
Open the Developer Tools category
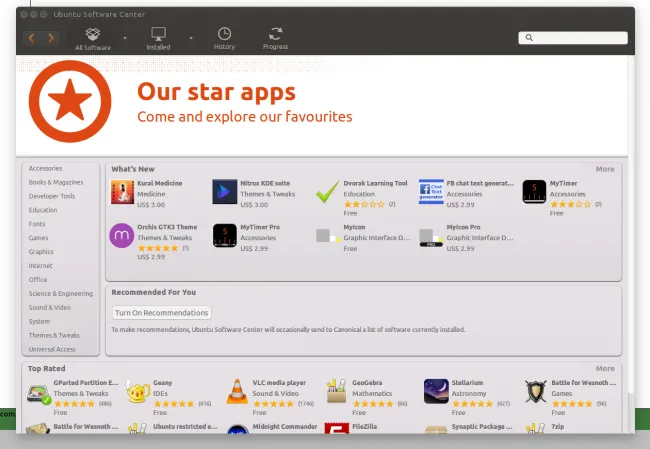pyautogui.click(x=52, y=196)
